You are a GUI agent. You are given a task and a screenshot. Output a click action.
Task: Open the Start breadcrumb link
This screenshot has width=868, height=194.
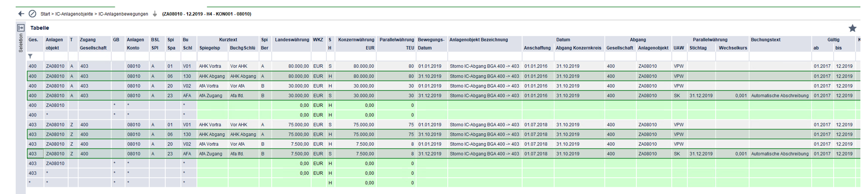coord(45,14)
